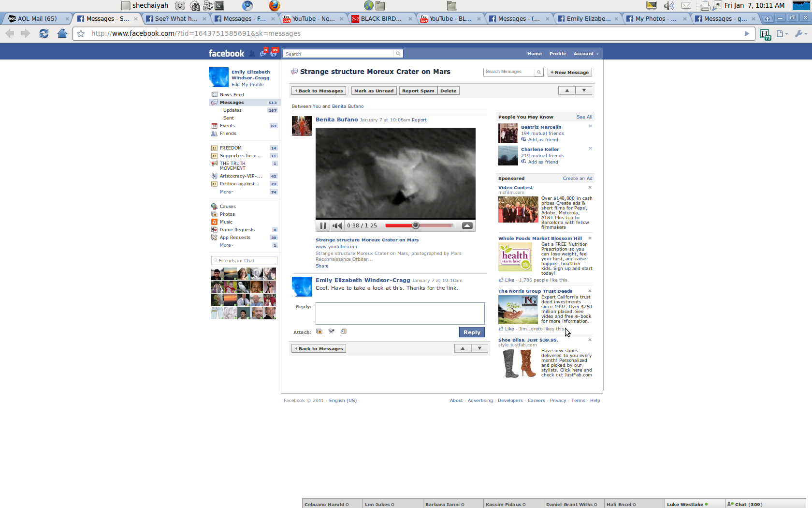Click top Back to Messages button

click(x=319, y=91)
